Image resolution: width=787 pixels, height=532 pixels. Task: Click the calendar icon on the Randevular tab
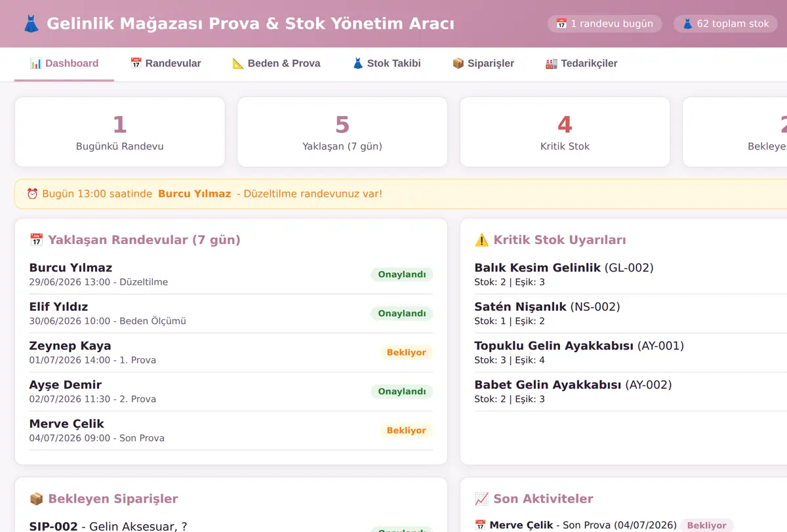click(136, 64)
